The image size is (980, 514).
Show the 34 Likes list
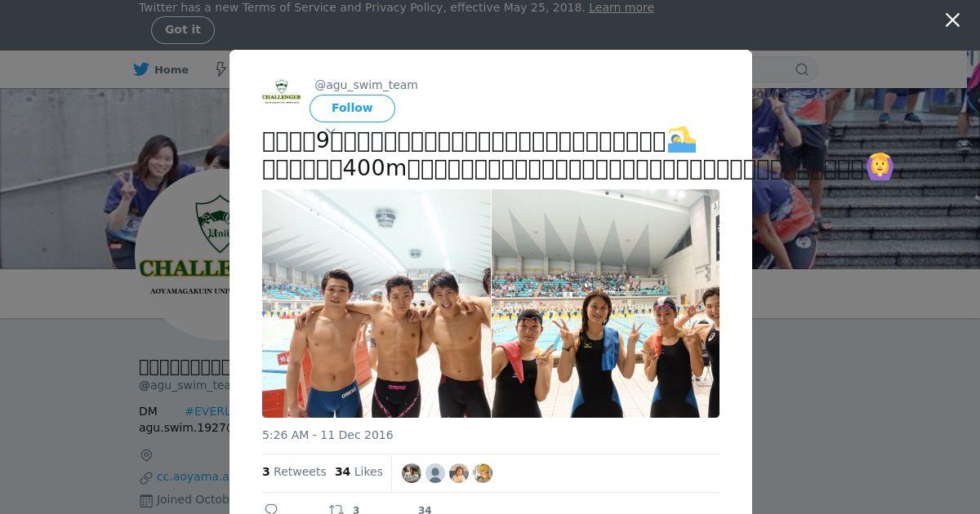click(359, 472)
